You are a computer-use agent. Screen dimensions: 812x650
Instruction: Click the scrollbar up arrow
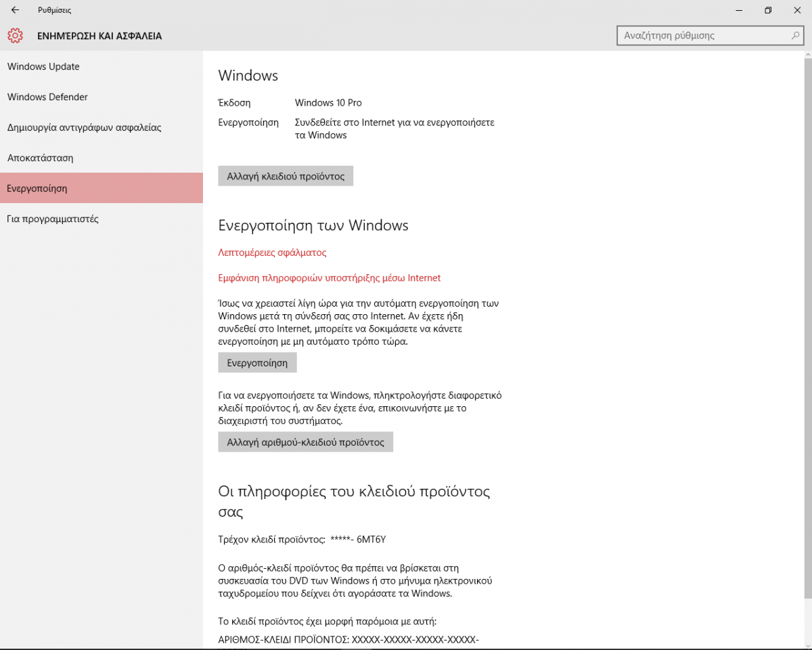click(x=807, y=55)
